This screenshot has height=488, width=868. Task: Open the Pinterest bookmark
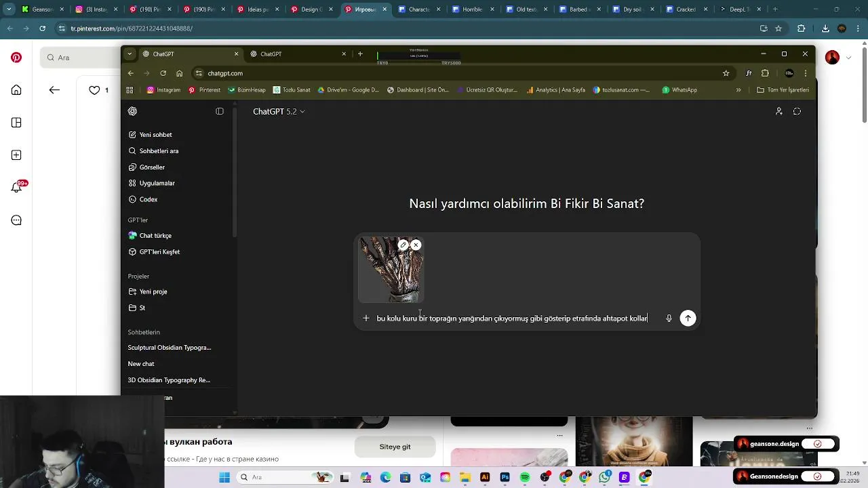pos(204,89)
